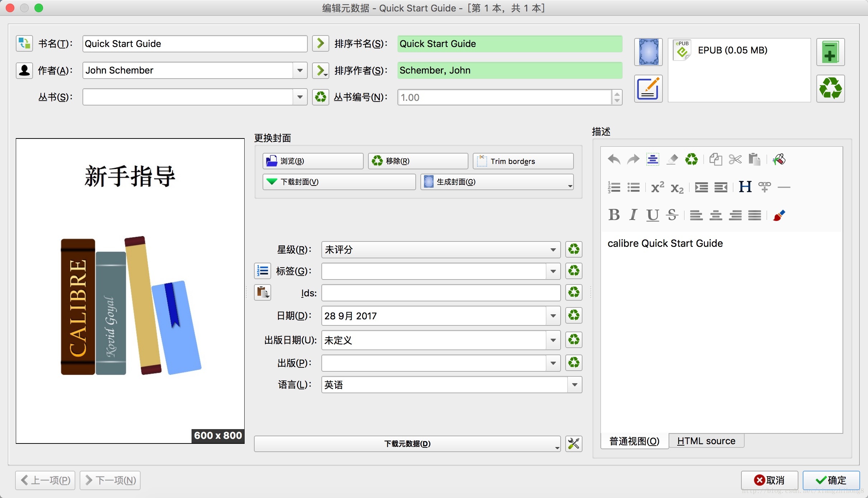Open 生成封面 dropdown button
The image size is (868, 498).
(497, 182)
